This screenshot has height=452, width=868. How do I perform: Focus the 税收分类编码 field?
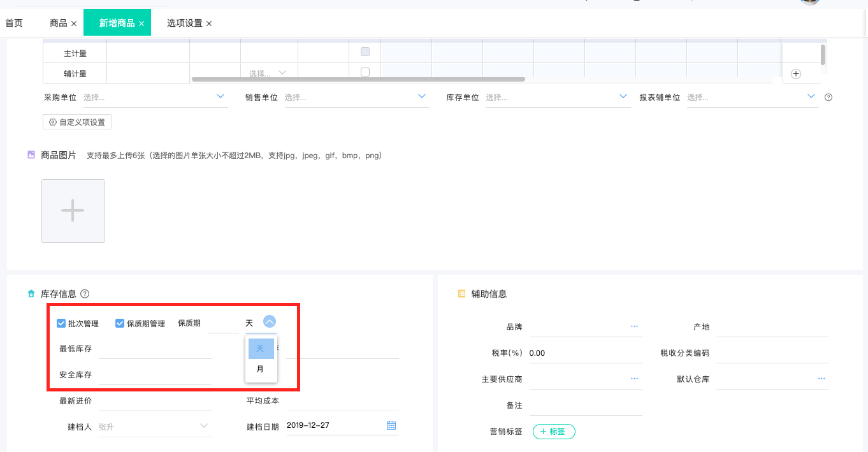(x=772, y=353)
